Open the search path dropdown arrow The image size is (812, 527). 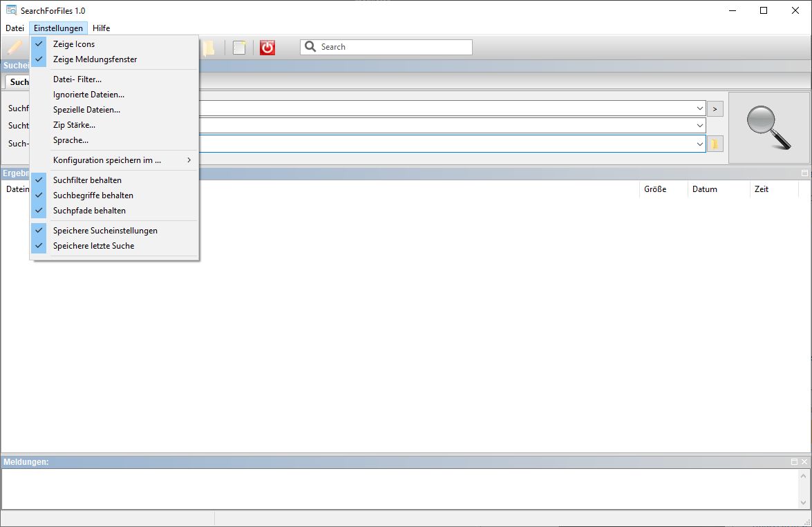(699, 144)
